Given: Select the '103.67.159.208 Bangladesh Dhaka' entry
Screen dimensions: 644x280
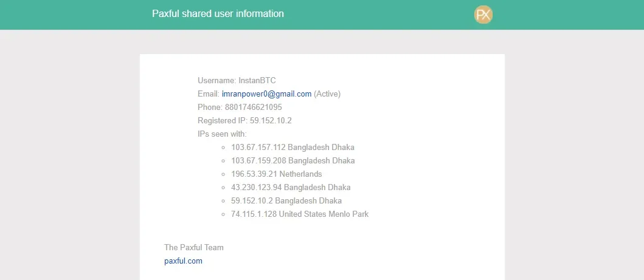Looking at the screenshot, I should pyautogui.click(x=293, y=161).
